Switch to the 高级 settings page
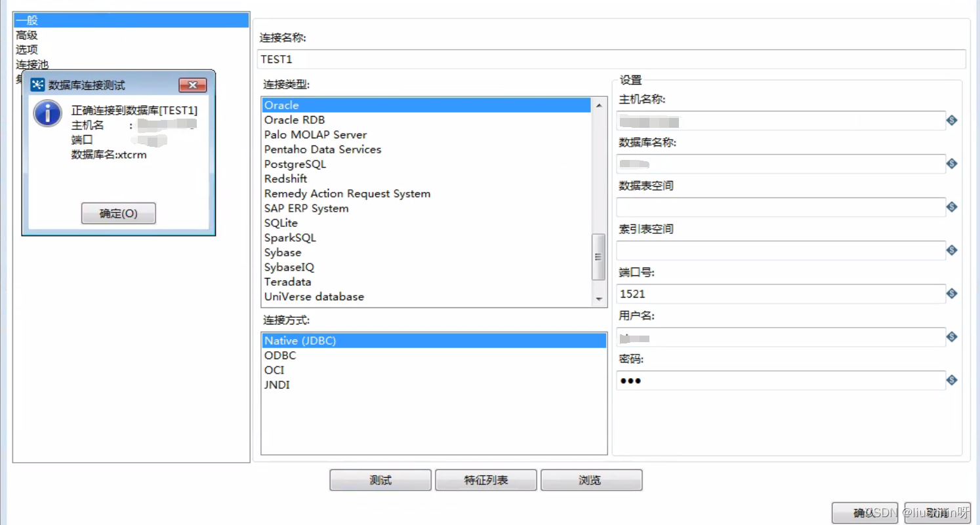Image resolution: width=980 pixels, height=525 pixels. pos(27,35)
